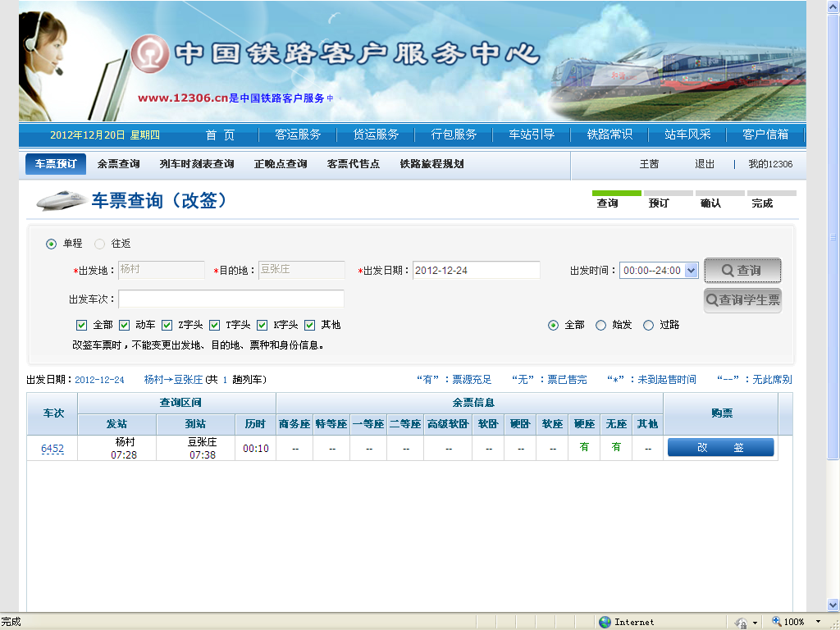Click the 车次 column header
The height and width of the screenshot is (630, 840).
[x=53, y=413]
